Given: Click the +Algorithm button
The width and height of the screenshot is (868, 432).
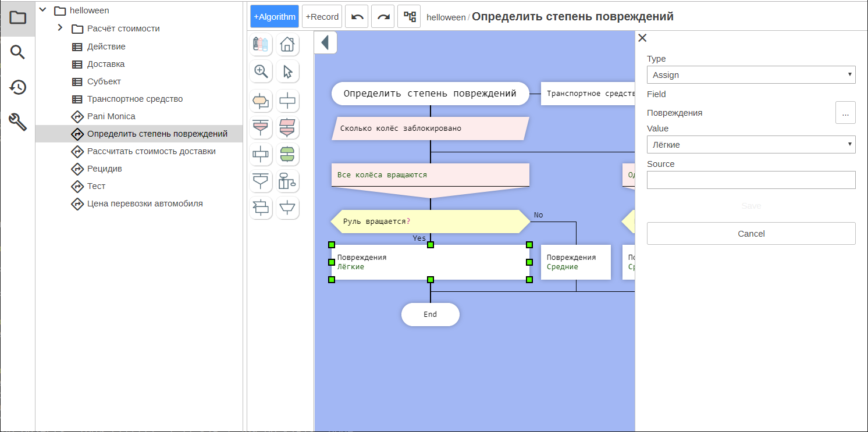Looking at the screenshot, I should [x=275, y=17].
